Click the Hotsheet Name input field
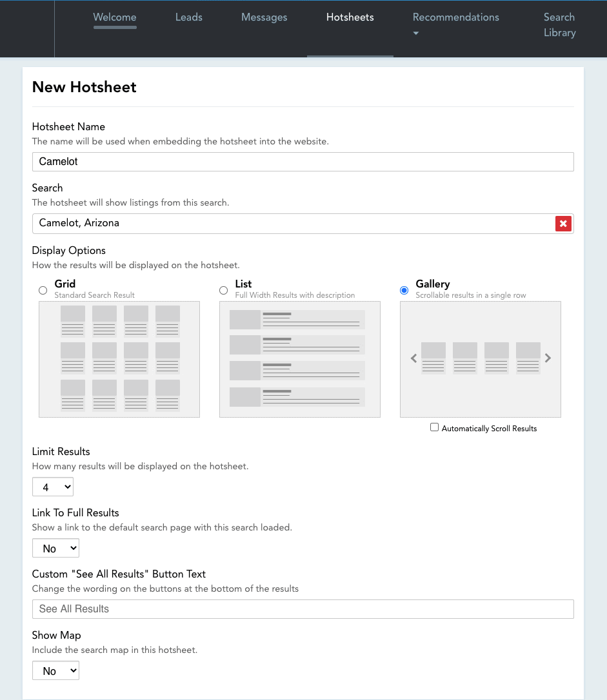Screen dimensions: 607x700 click(303, 162)
